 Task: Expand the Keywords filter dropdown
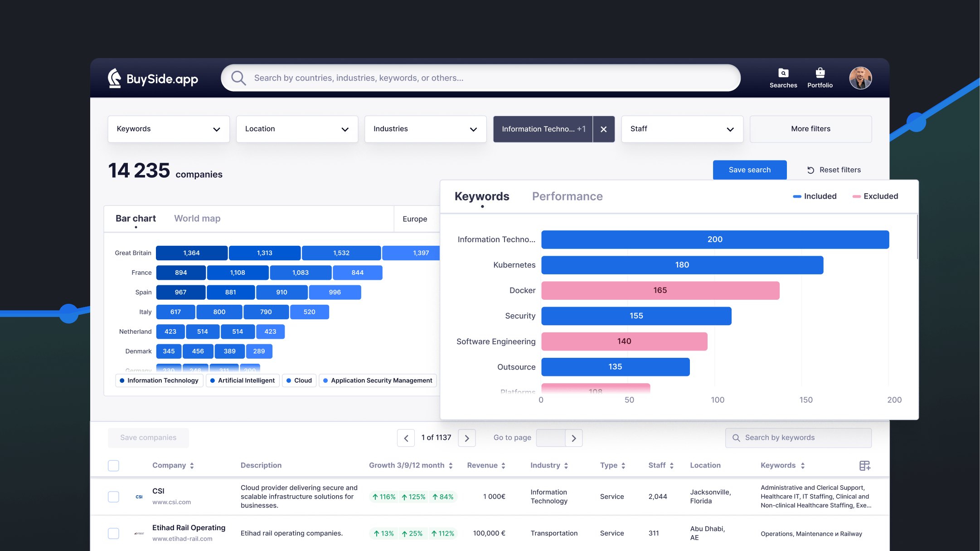pyautogui.click(x=169, y=129)
